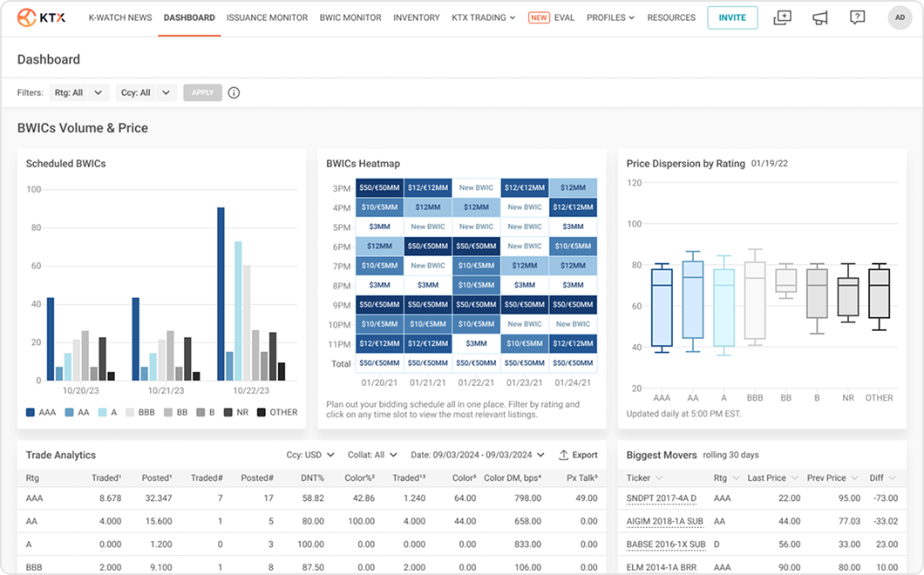Open the Trade Analytics date range dropdown
Image resolution: width=924 pixels, height=575 pixels.
(478, 455)
